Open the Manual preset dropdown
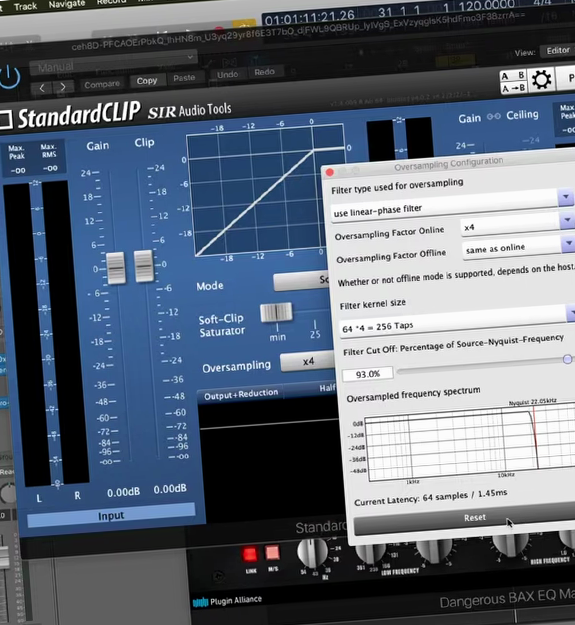The width and height of the screenshot is (575, 625). coord(113,62)
